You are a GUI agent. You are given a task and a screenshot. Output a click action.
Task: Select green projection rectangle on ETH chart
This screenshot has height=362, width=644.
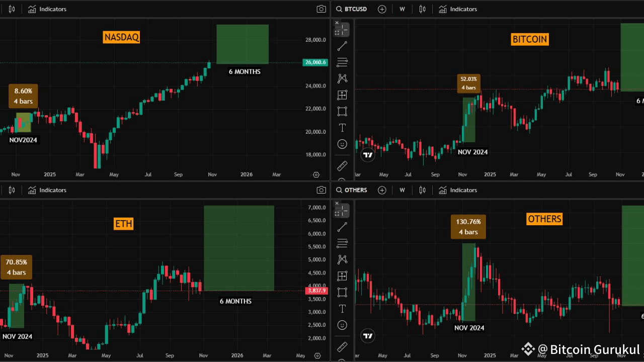click(239, 248)
